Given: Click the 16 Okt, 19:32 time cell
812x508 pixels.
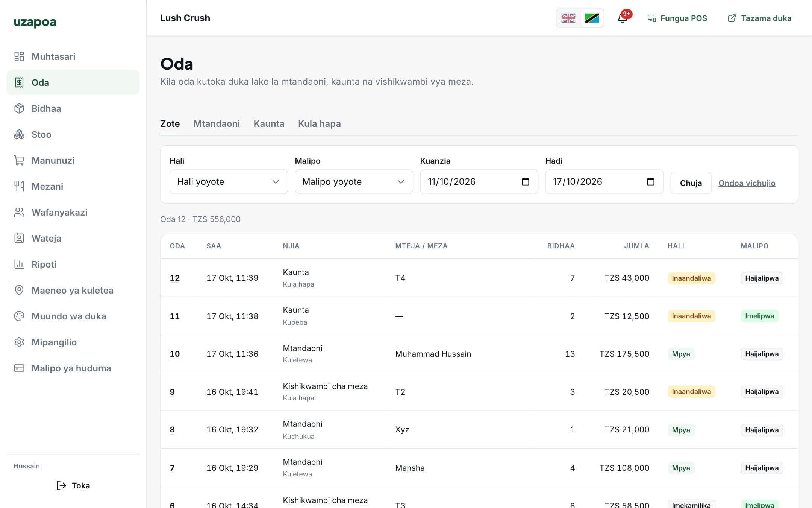Looking at the screenshot, I should click(x=232, y=430).
